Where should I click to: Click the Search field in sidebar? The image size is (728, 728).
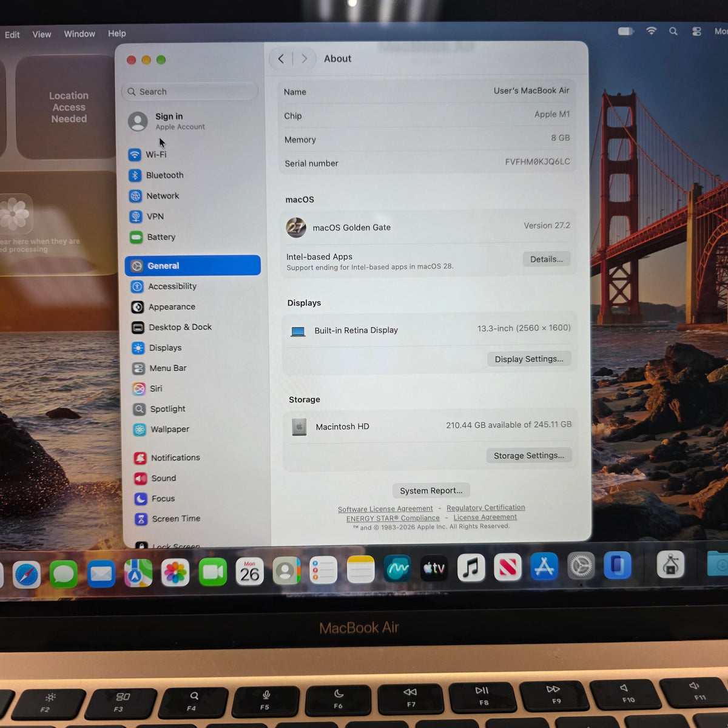[x=190, y=92]
